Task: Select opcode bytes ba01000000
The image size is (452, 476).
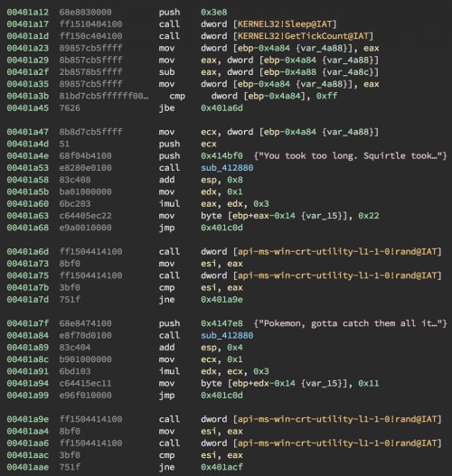Action: pos(85,191)
